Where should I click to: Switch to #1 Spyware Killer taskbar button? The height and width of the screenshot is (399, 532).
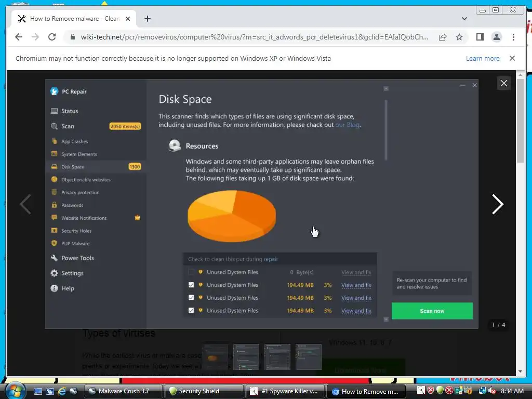tap(285, 391)
